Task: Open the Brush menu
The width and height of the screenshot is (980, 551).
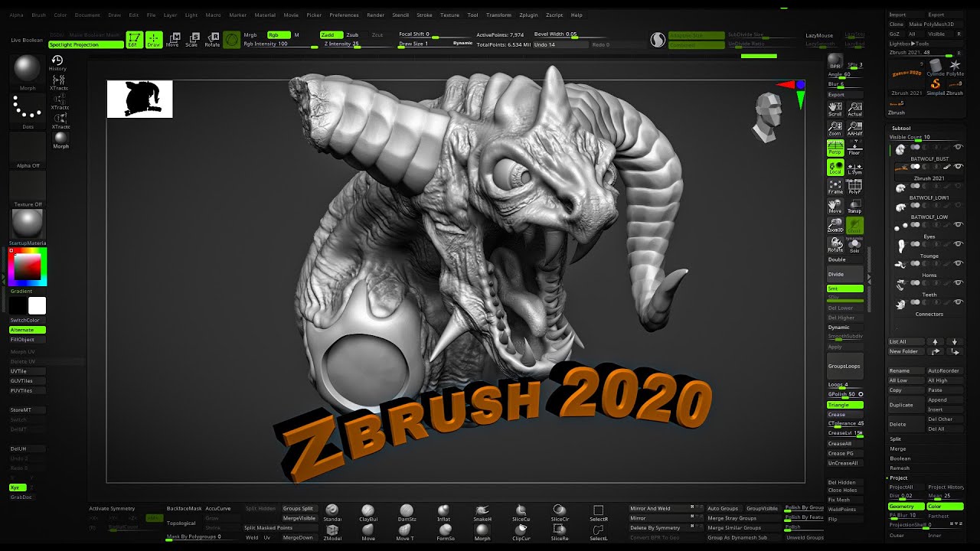Action: pos(38,15)
